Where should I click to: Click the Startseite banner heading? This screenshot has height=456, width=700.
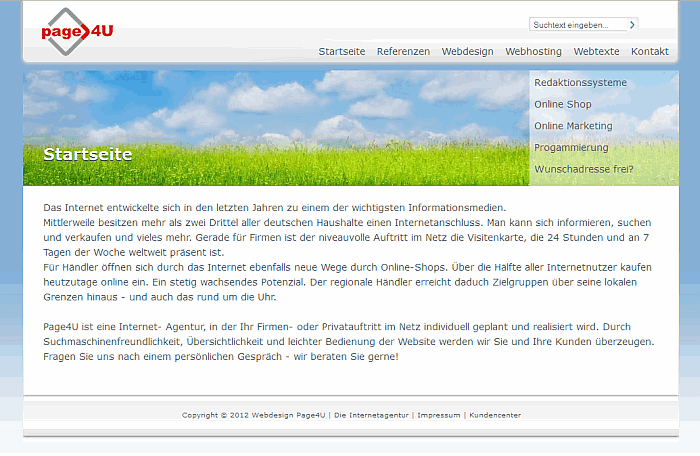pyautogui.click(x=88, y=154)
